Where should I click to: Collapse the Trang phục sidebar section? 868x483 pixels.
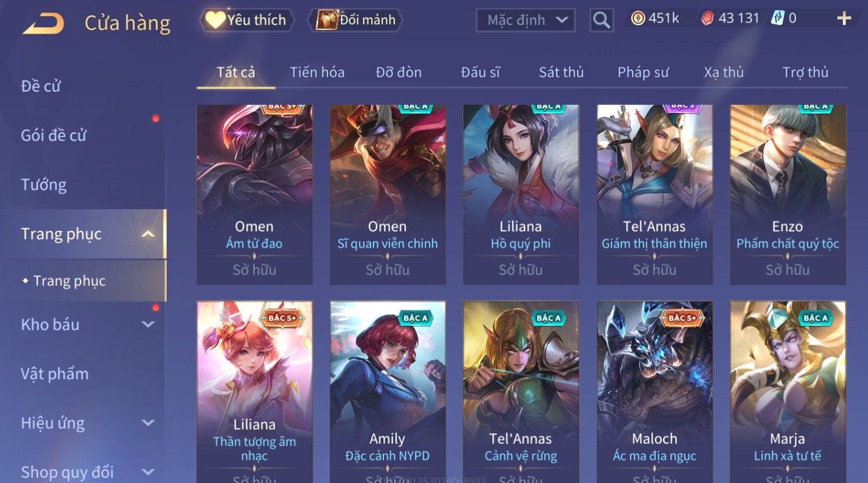coord(148,234)
